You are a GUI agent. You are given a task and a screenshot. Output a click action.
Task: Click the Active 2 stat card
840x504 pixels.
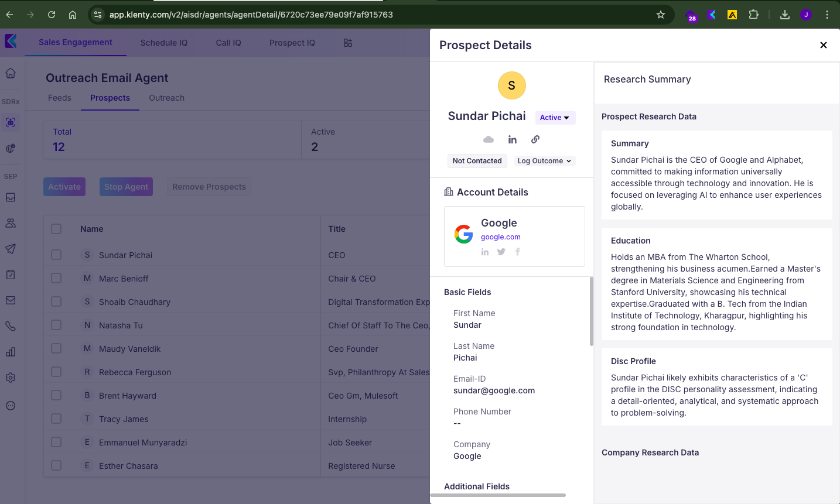[x=366, y=140]
